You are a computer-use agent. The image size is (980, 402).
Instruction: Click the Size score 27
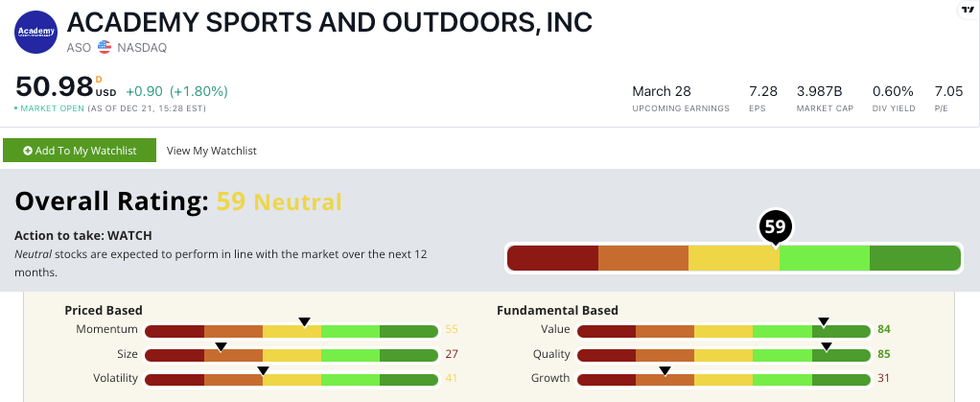(452, 354)
